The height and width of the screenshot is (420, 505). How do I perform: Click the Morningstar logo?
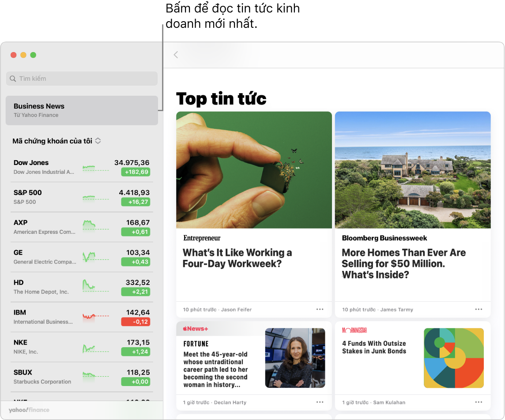(x=354, y=330)
